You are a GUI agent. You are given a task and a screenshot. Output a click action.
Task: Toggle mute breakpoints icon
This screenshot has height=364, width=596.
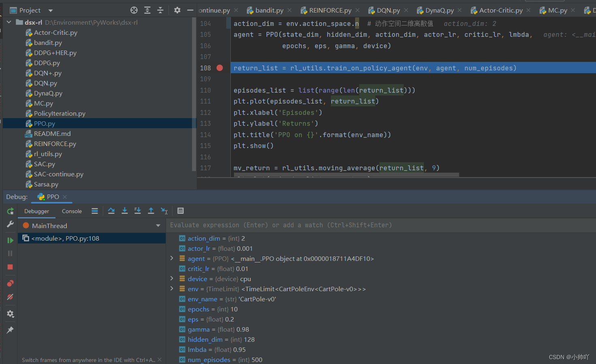pos(10,297)
